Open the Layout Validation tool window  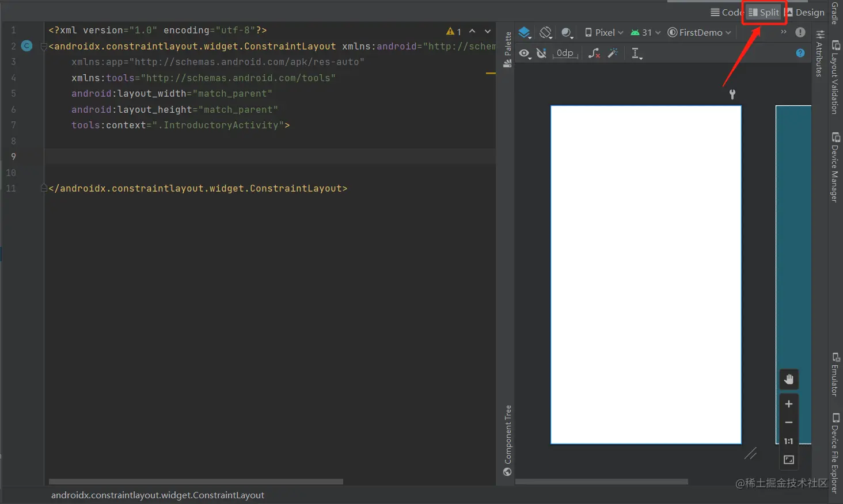point(835,77)
